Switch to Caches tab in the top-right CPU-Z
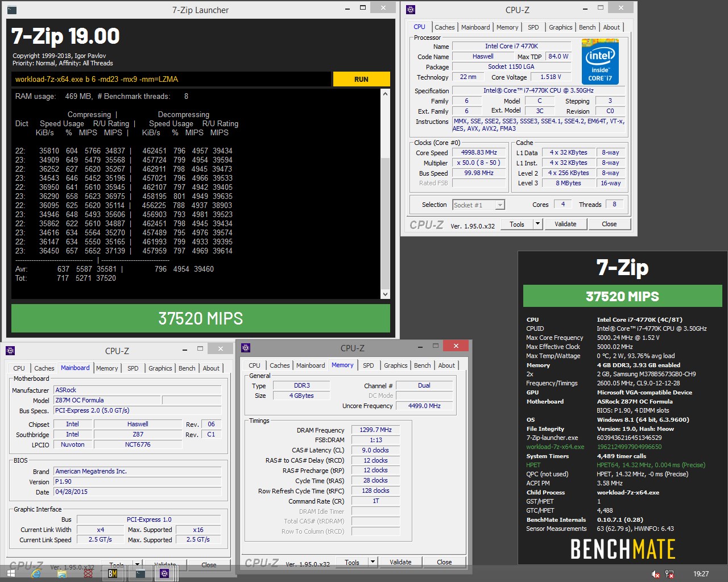This screenshot has height=582, width=728. click(x=444, y=27)
